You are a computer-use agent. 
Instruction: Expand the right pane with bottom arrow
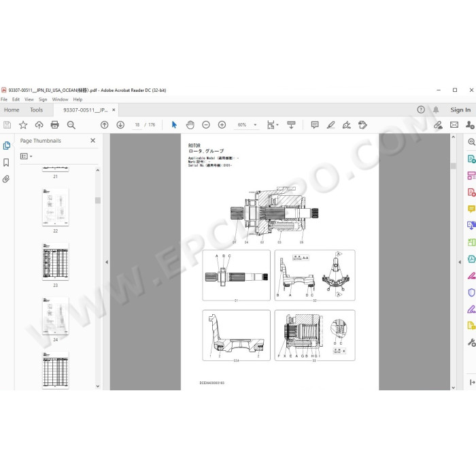pos(472,382)
